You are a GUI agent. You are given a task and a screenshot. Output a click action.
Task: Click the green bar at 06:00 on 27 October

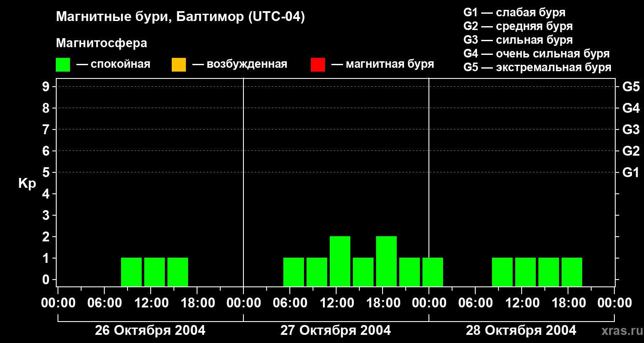[294, 272]
